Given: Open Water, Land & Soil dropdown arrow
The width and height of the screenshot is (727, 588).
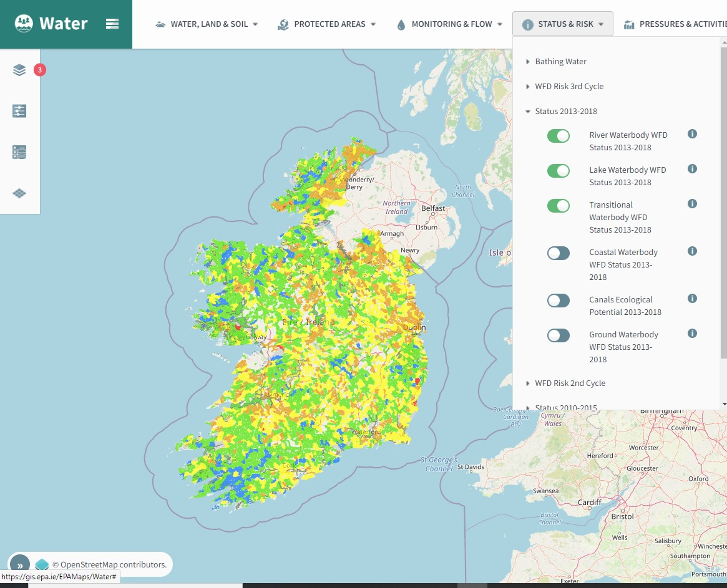Looking at the screenshot, I should coord(255,24).
